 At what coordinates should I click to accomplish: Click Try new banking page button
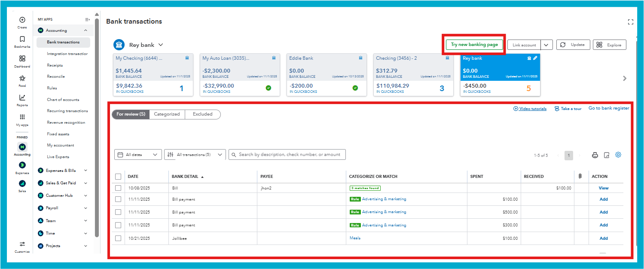474,45
